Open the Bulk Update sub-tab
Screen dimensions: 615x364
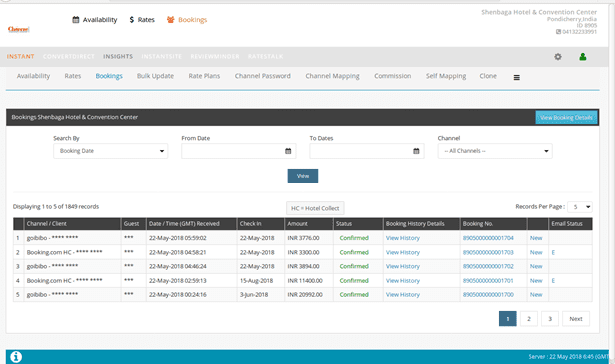[155, 76]
